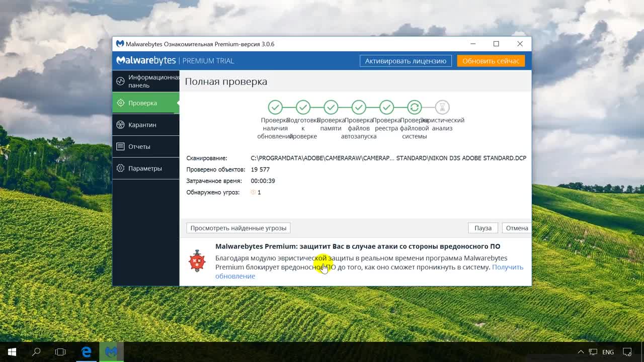644x362 pixels.
Task: Click the elapsed time value 00:00:39
Action: (263, 181)
